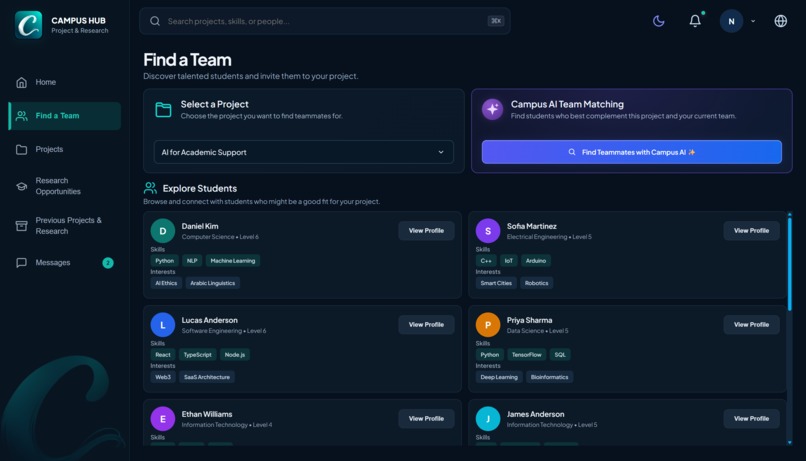Click the React skill tag
Viewport: 806px width, 461px height.
click(163, 355)
